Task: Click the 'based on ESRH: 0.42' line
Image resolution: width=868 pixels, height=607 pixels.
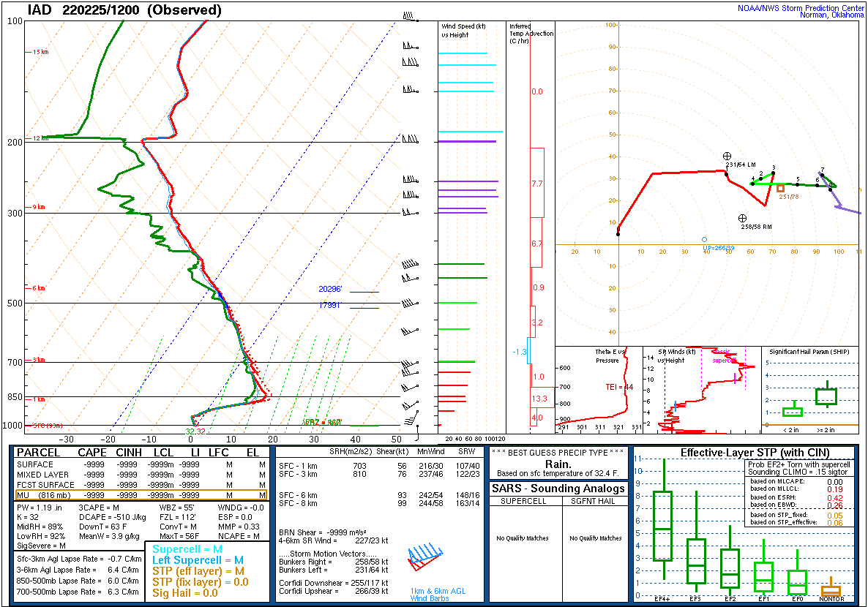Action: click(x=796, y=497)
